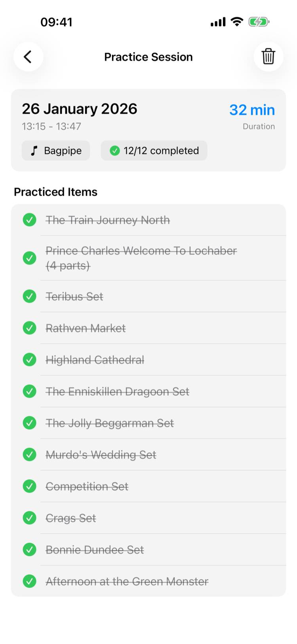Tap the 32 min duration label
Viewport: 297px width, 644px height.
(x=252, y=110)
